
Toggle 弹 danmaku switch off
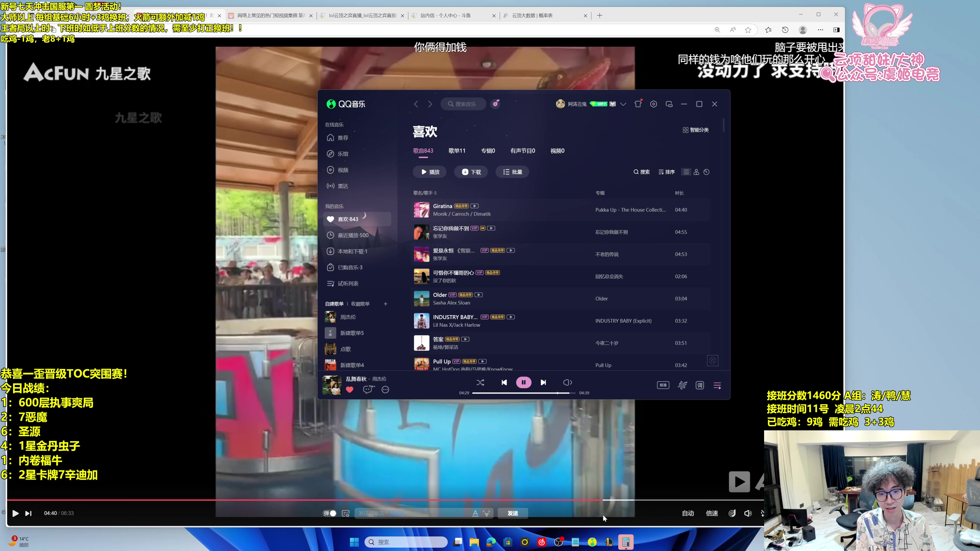pos(330,513)
